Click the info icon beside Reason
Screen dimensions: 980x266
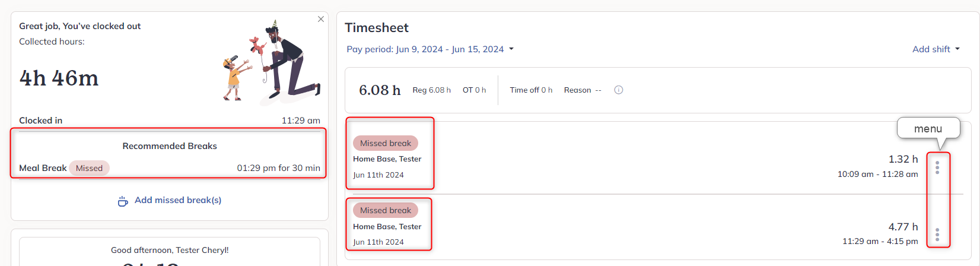click(x=619, y=90)
